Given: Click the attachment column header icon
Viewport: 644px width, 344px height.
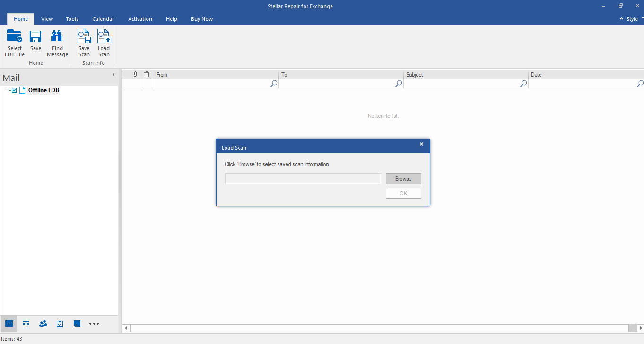Looking at the screenshot, I should pyautogui.click(x=135, y=74).
